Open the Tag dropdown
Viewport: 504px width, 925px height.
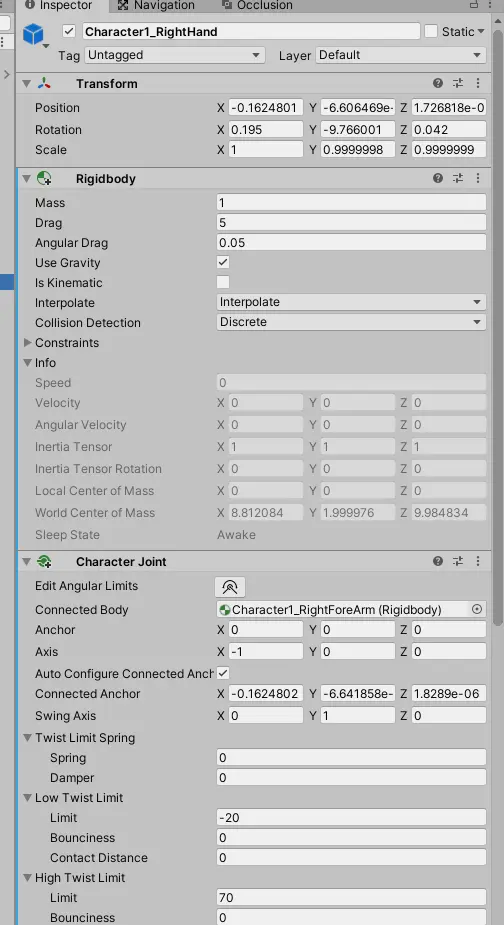pos(174,55)
